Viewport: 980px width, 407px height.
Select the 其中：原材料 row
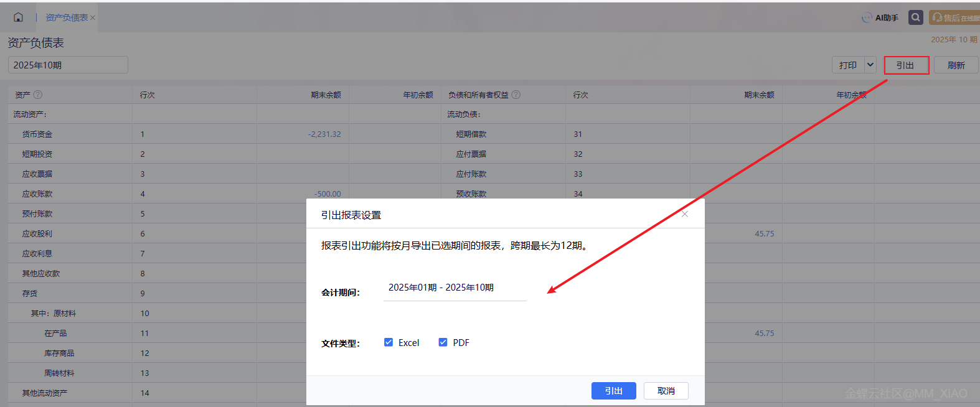pyautogui.click(x=54, y=314)
